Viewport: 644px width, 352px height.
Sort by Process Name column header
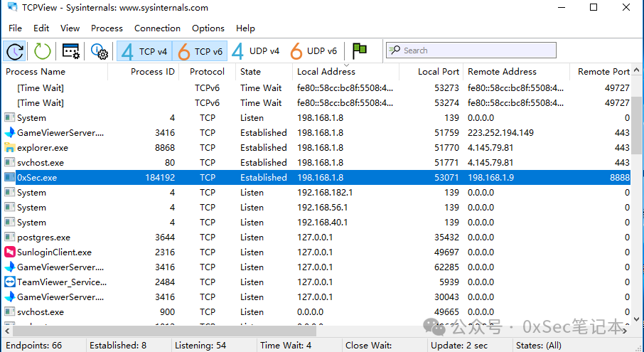55,72
